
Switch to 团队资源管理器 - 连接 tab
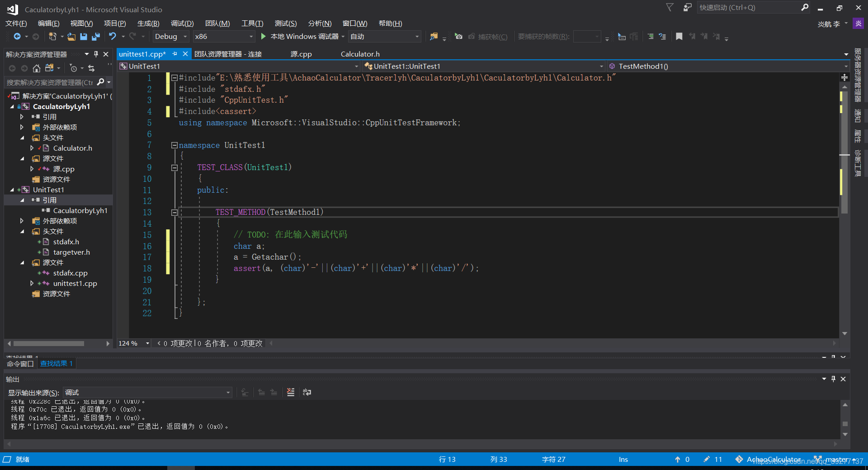tap(228, 54)
